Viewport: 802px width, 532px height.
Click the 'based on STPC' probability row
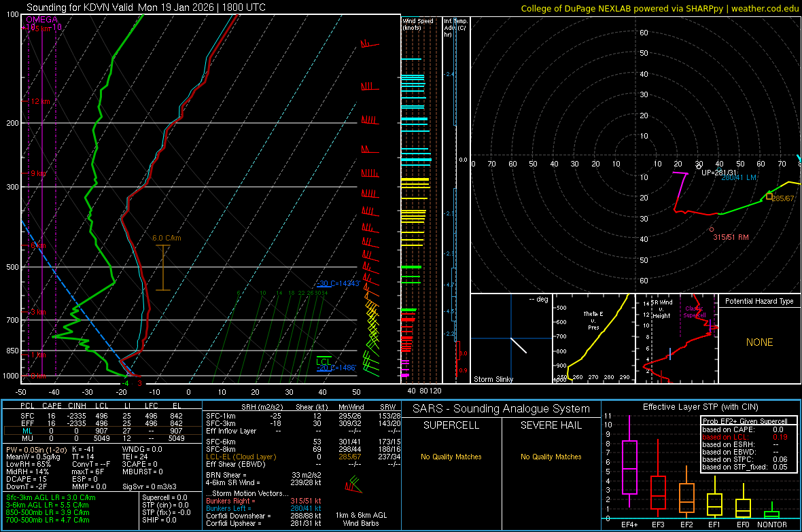click(x=745, y=460)
